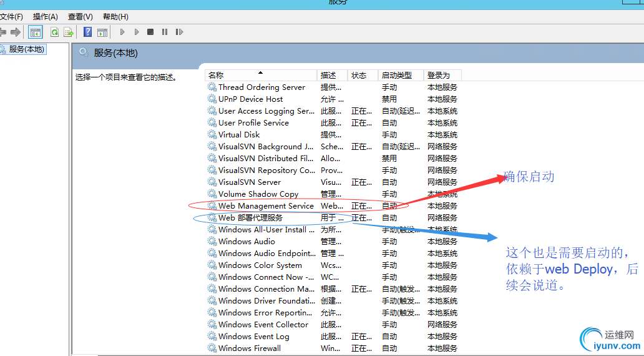Click the gear icon of Volume Shadow Copy
644x356 pixels.
[212, 194]
